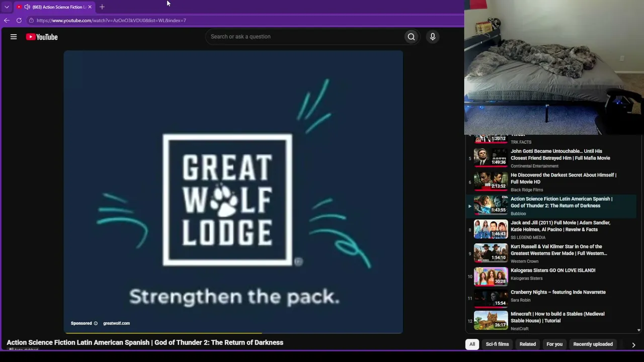Start voice search with the microphone icon

coord(432,37)
